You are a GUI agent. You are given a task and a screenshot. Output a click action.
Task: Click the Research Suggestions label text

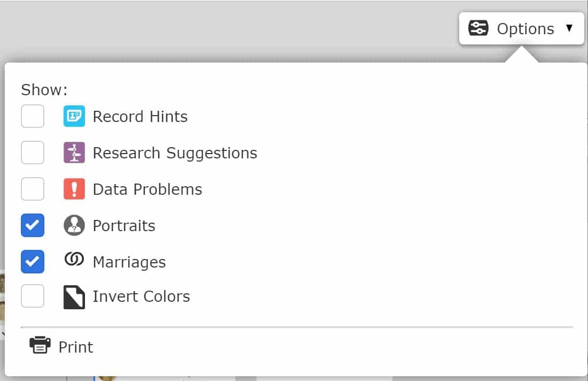175,153
